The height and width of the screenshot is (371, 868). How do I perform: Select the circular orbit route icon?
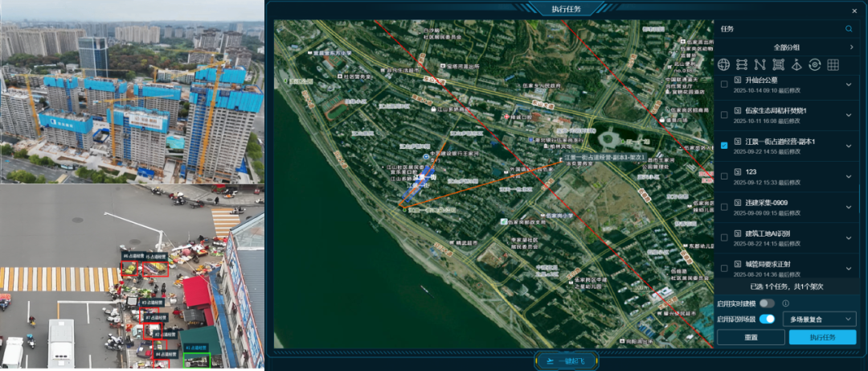tap(815, 64)
